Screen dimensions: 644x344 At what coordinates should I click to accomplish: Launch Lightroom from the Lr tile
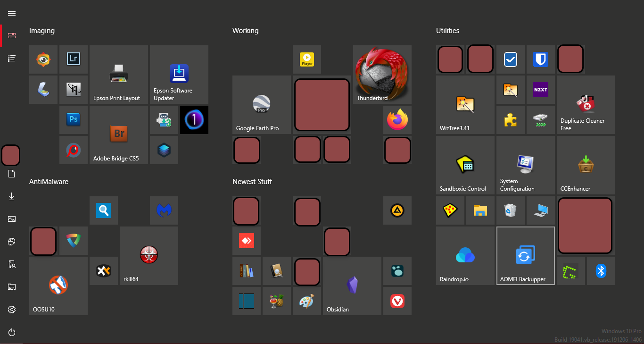tap(74, 59)
